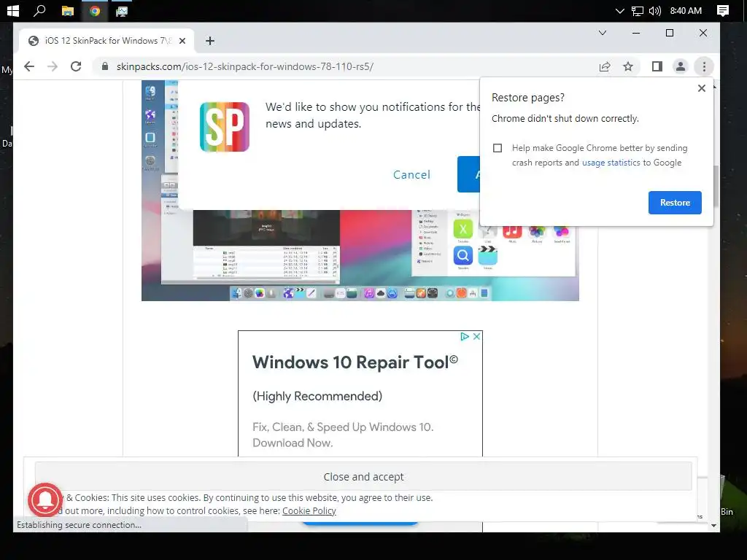This screenshot has width=747, height=560.
Task: Enable sending crash reports checkbox
Action: coord(498,148)
